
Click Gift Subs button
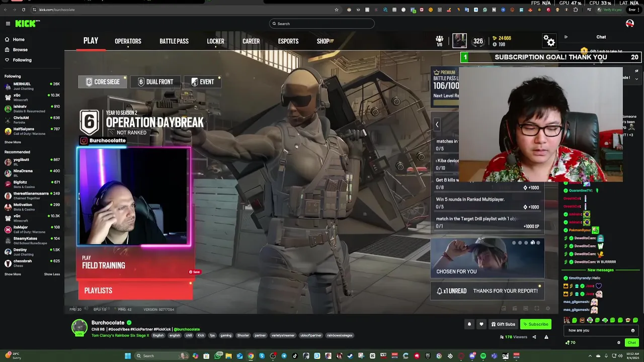pos(503,324)
